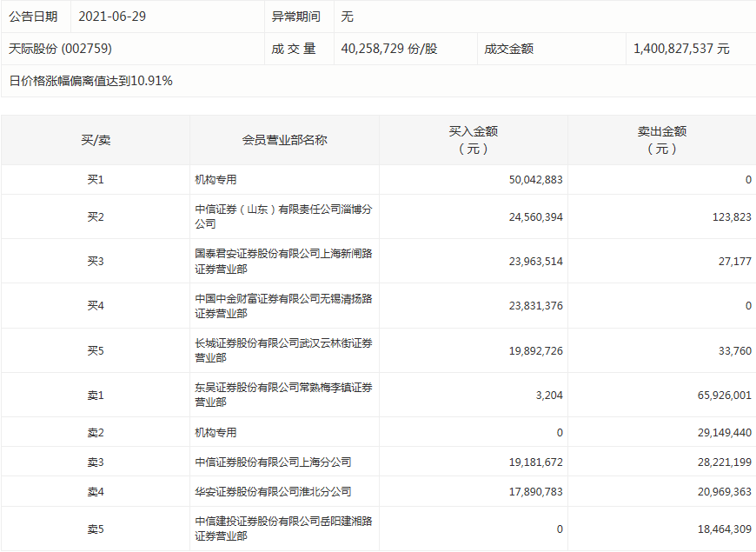Viewport: 756px width, 552px height.
Task: Click 中信证券股份有限公司上海分公司 name
Action: (273, 462)
